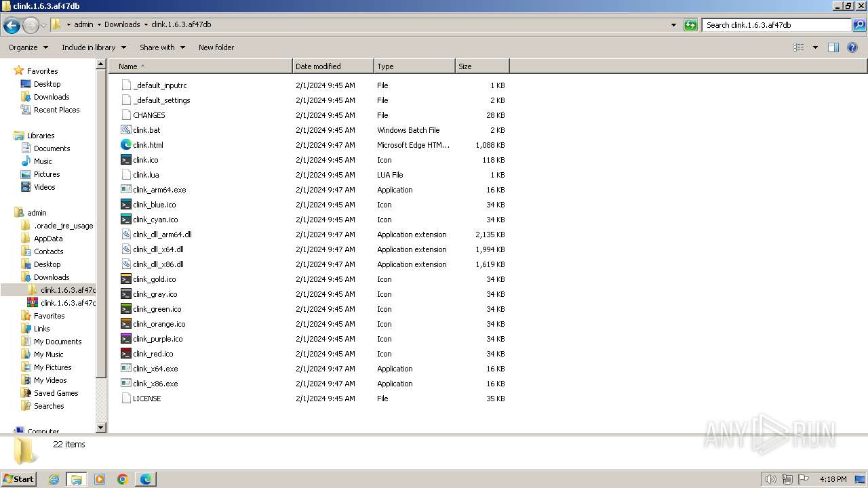Expand the arrow after admin in address bar
The image size is (868, 488).
(x=99, y=24)
